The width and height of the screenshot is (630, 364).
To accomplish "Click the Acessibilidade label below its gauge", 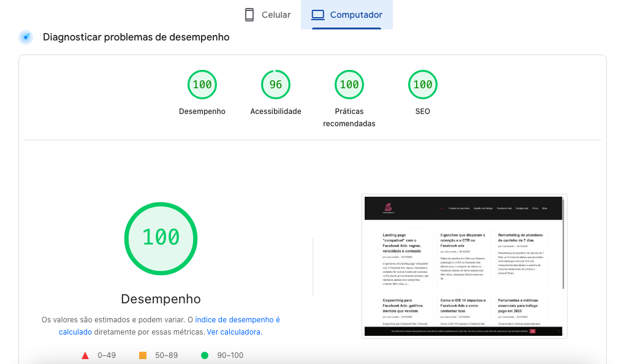I will coord(276,111).
